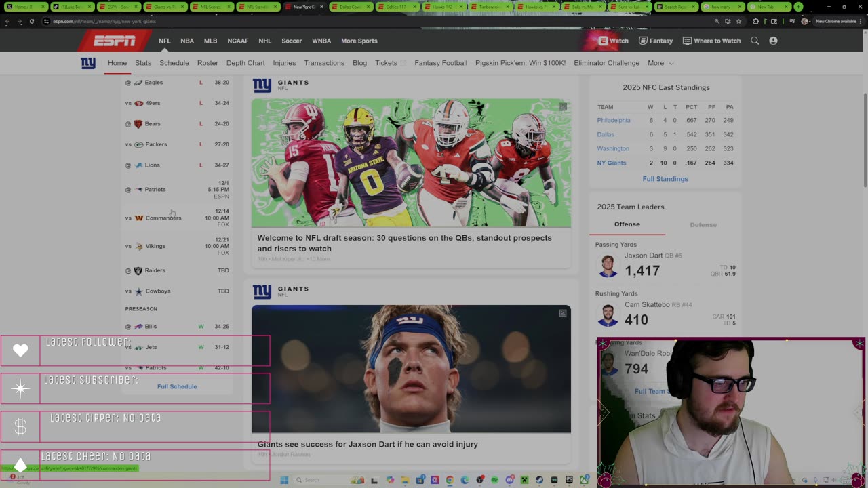Screen dimensions: 868x488
Task: Open the Fantasy link in ESPN header
Action: click(656, 41)
